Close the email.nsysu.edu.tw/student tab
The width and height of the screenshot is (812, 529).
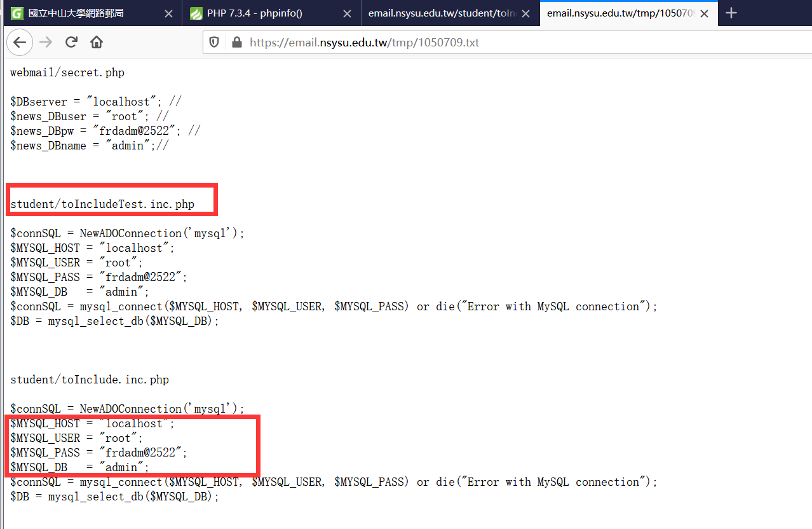[x=524, y=13]
